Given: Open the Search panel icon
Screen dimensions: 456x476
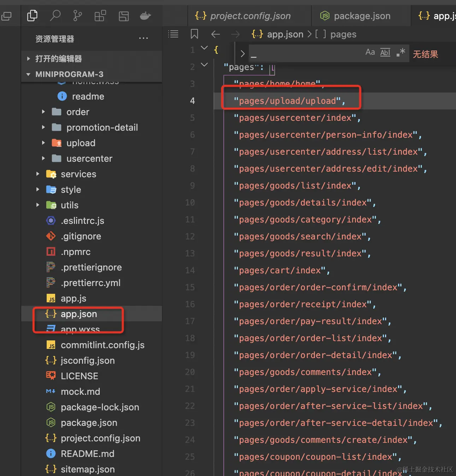Looking at the screenshot, I should [55, 16].
